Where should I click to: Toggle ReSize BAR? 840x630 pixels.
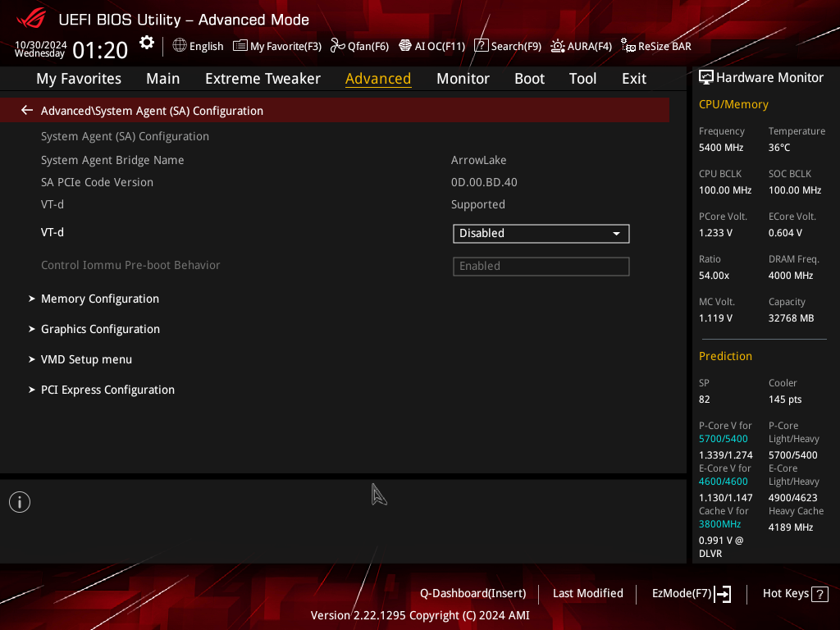pyautogui.click(x=664, y=46)
